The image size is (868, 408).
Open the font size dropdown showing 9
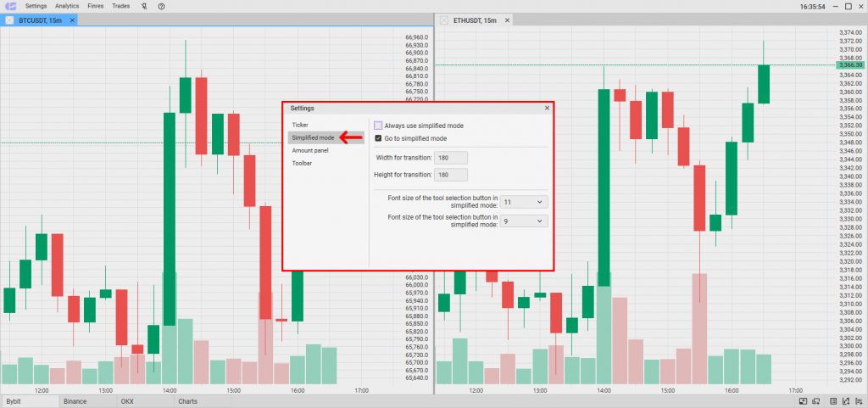click(x=524, y=221)
